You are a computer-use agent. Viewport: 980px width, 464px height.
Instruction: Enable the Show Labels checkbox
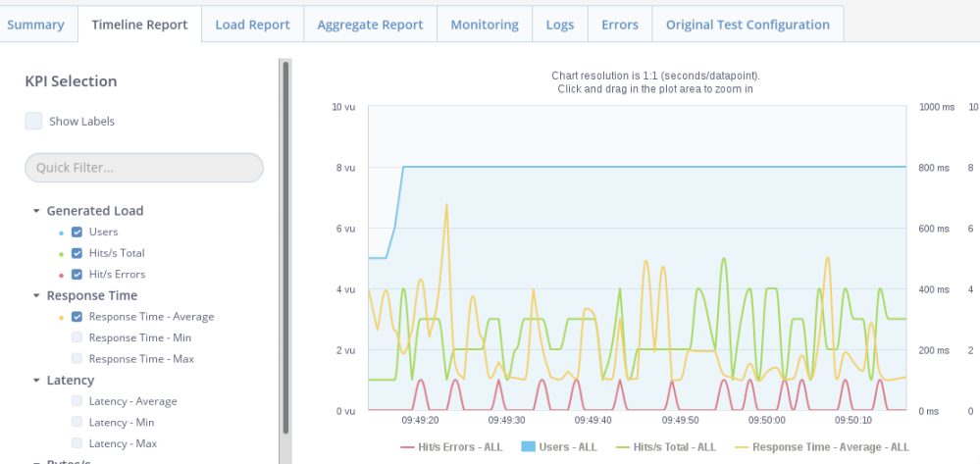pos(33,122)
